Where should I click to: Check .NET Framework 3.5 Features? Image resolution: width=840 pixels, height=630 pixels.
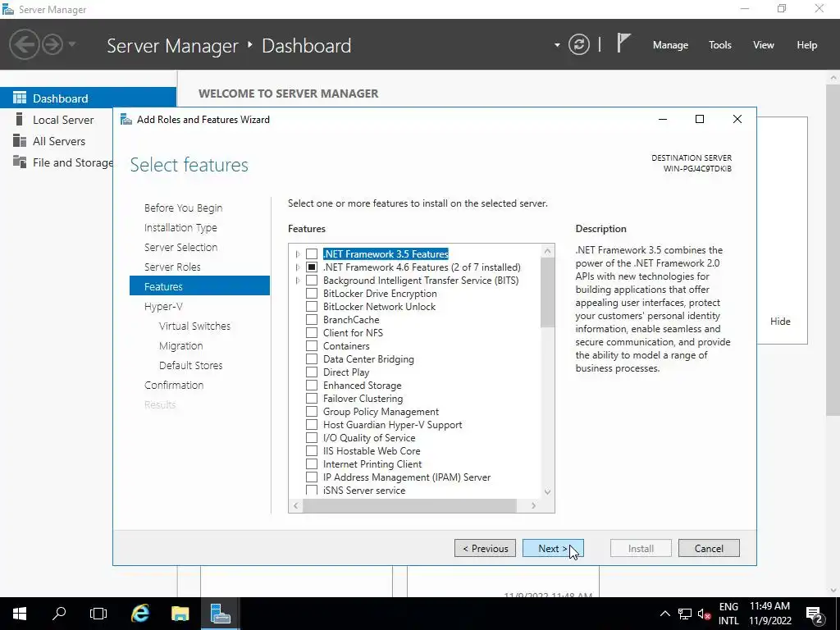(312, 254)
